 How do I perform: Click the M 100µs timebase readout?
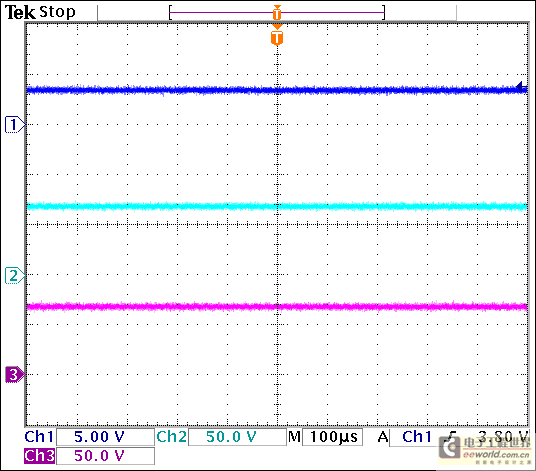click(326, 437)
